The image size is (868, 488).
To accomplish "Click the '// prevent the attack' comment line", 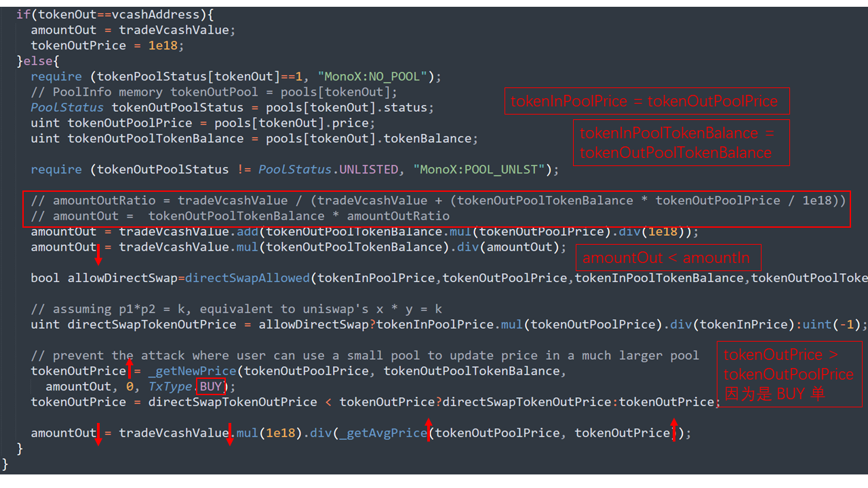I will pos(365,355).
